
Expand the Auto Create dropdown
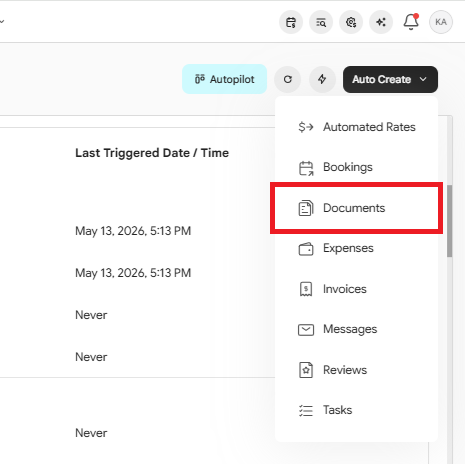pyautogui.click(x=390, y=79)
